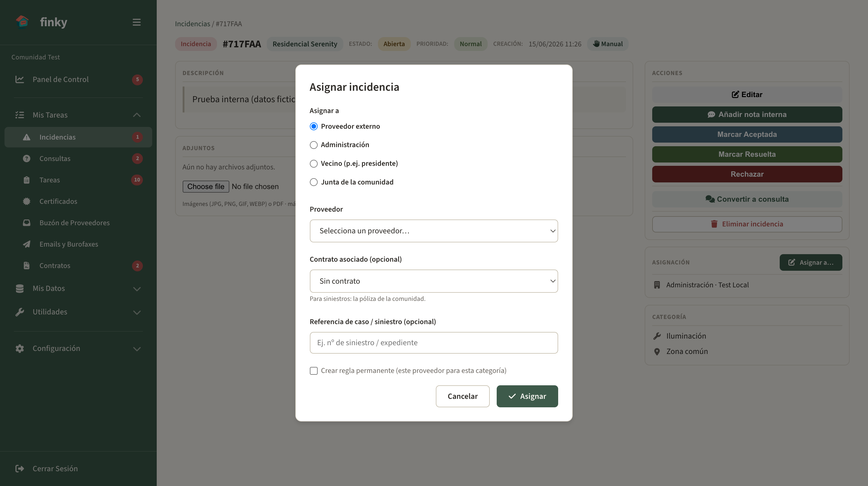Image resolution: width=868 pixels, height=486 pixels.
Task: Click the Normal priority badge
Action: click(x=470, y=44)
